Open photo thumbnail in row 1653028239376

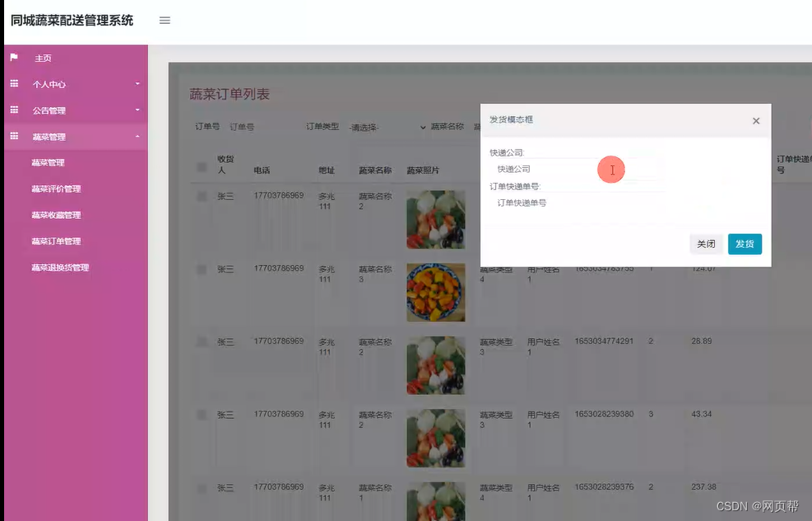click(x=435, y=501)
